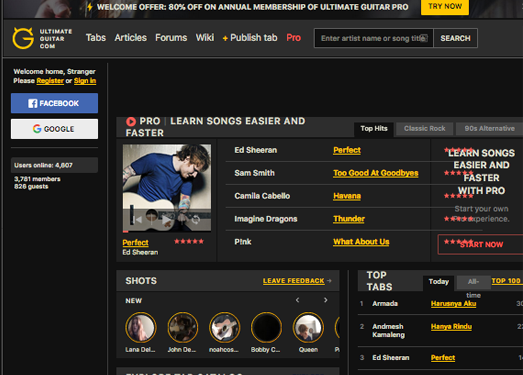Show next shots with right arrow
523x375 pixels.
(x=325, y=300)
